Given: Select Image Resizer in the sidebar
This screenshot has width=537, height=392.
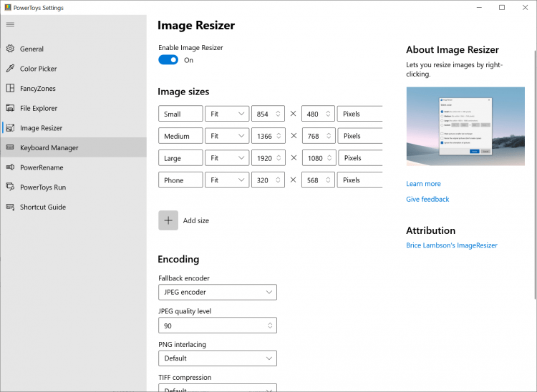Looking at the screenshot, I should pos(41,128).
